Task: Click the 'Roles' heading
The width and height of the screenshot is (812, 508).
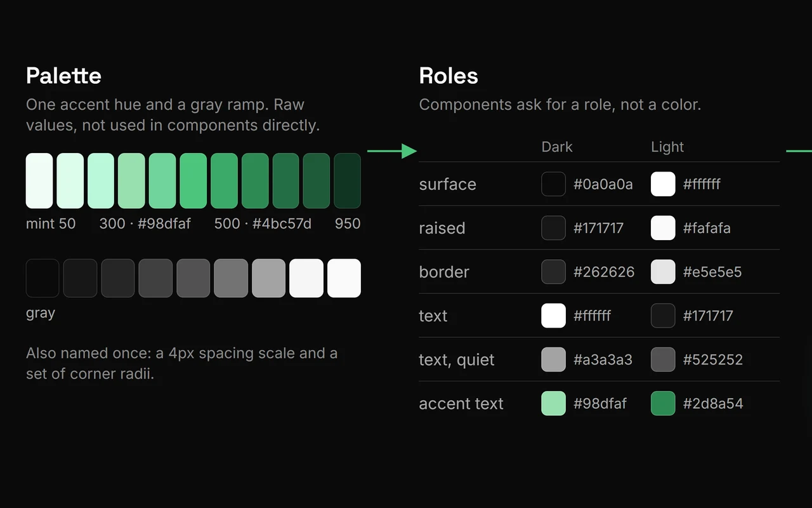Action: [x=449, y=76]
